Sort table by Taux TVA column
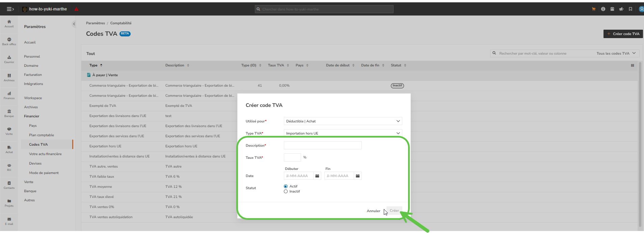The height and width of the screenshot is (233, 644). point(278,65)
